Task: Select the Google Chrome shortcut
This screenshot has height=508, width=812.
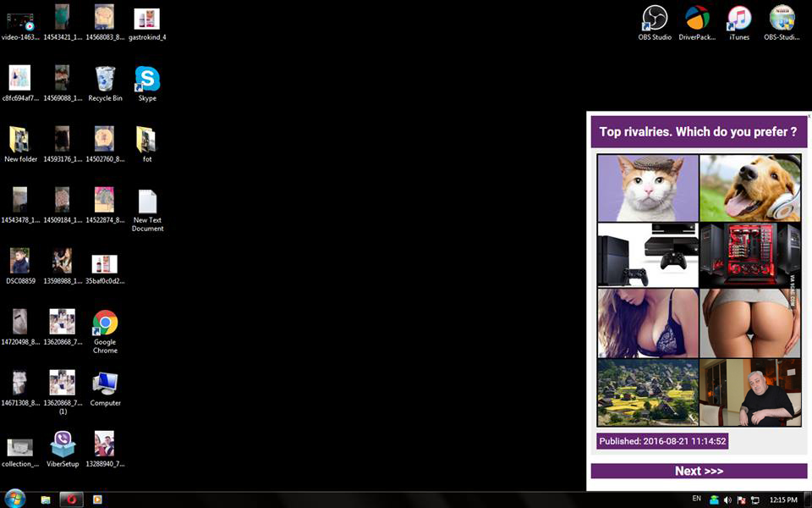Action: point(105,332)
